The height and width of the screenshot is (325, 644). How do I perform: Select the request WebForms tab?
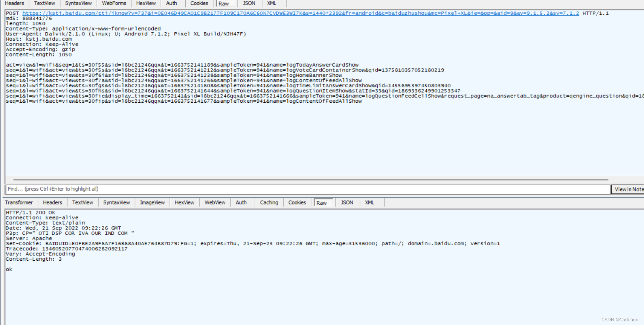(x=114, y=3)
